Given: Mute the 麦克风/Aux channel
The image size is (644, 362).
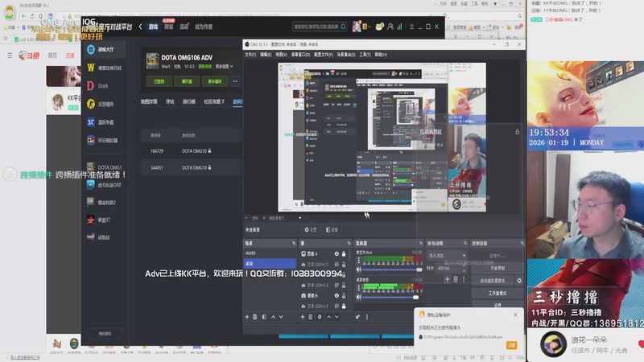Looking at the screenshot, I should pyautogui.click(x=358, y=269).
